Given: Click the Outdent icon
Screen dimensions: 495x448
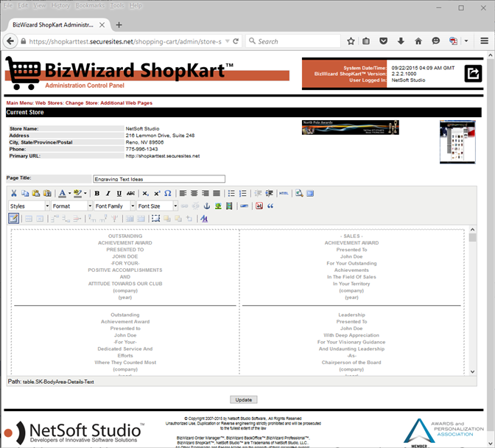Looking at the screenshot, I should point(258,193).
